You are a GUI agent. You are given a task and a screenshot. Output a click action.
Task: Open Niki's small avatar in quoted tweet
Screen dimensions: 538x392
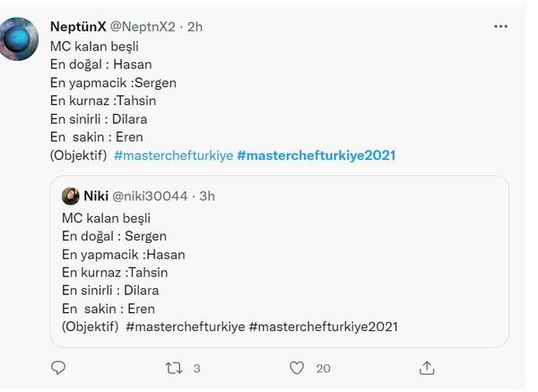[x=71, y=196]
